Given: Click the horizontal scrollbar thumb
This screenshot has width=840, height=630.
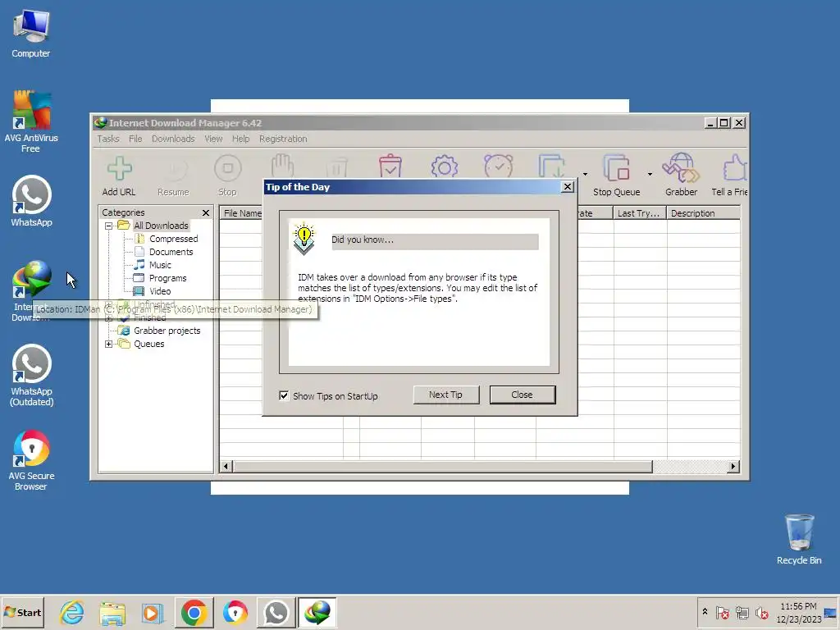Looking at the screenshot, I should (442, 467).
